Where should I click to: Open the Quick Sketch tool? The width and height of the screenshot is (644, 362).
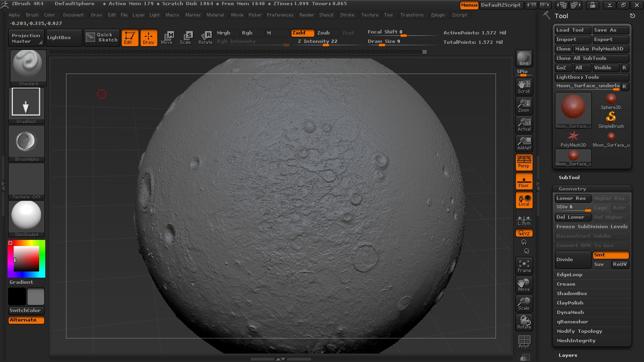pyautogui.click(x=102, y=38)
